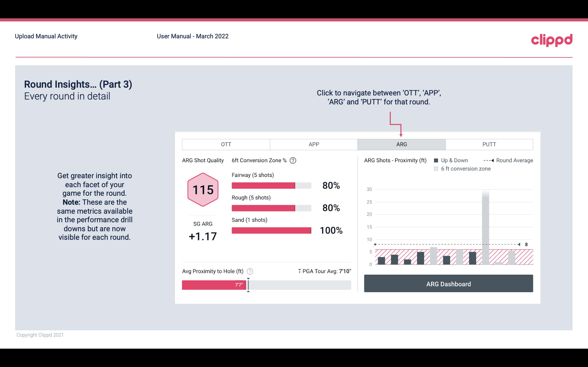This screenshot has height=367, width=588.
Task: Click the ARG tab to view metrics
Action: pyautogui.click(x=401, y=144)
